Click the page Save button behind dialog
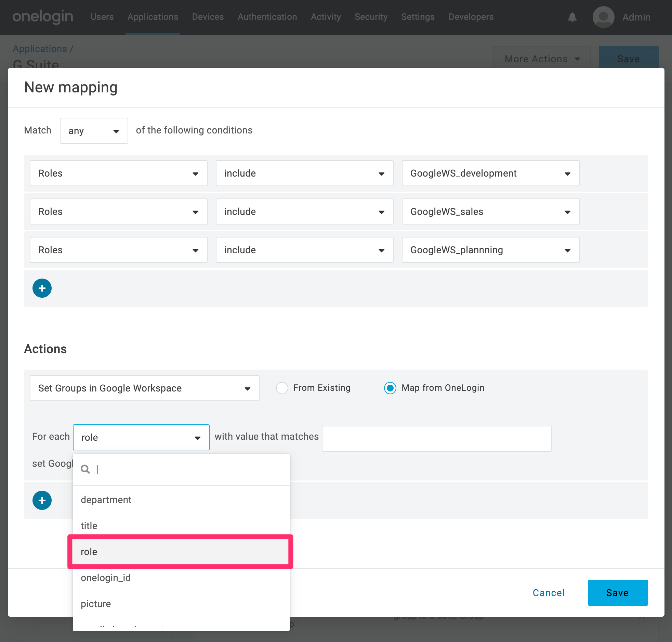Viewport: 672px width, 642px height. (629, 57)
